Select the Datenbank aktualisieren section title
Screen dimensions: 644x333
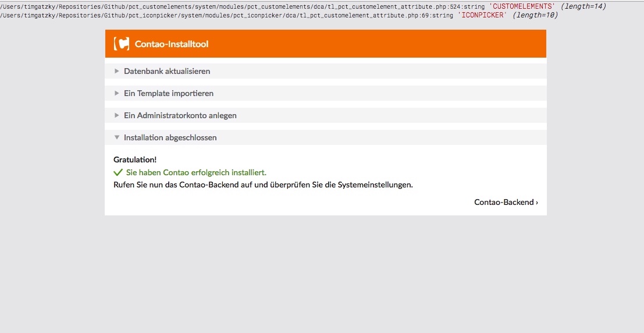pyautogui.click(x=167, y=71)
